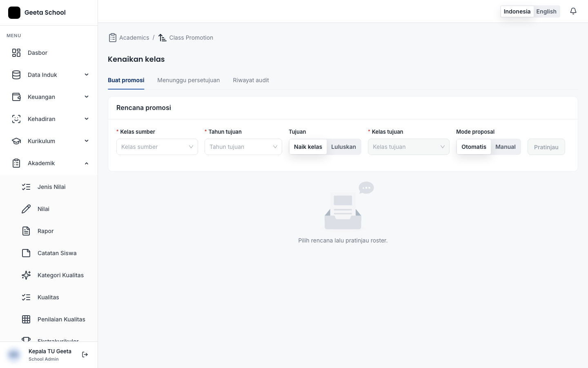Screen dimensions: 588x368
Task: Click the Rapor document icon
Action: [26, 231]
